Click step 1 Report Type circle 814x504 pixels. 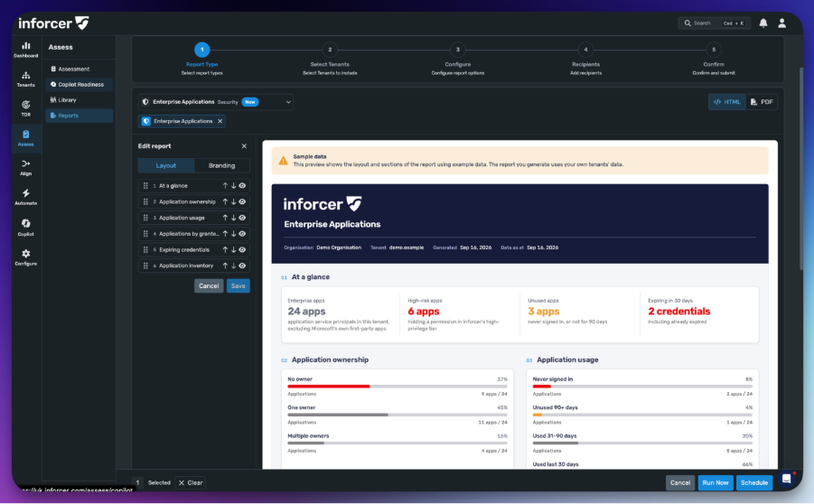click(202, 50)
